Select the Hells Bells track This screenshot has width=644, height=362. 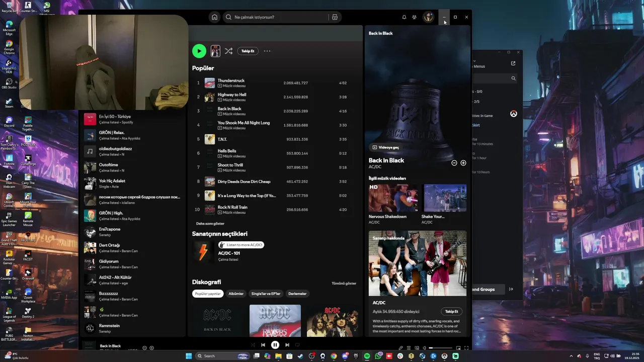tap(274, 153)
